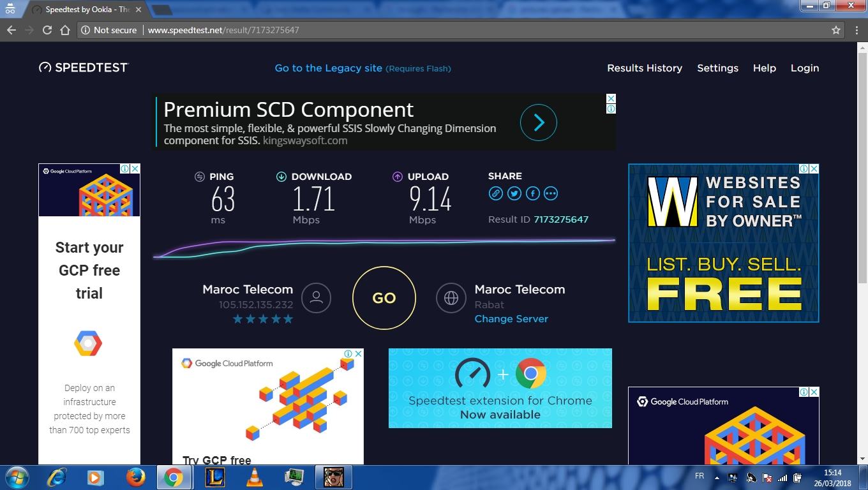Share result via copy link icon
Screen dimensions: 868x490
pyautogui.click(x=496, y=193)
